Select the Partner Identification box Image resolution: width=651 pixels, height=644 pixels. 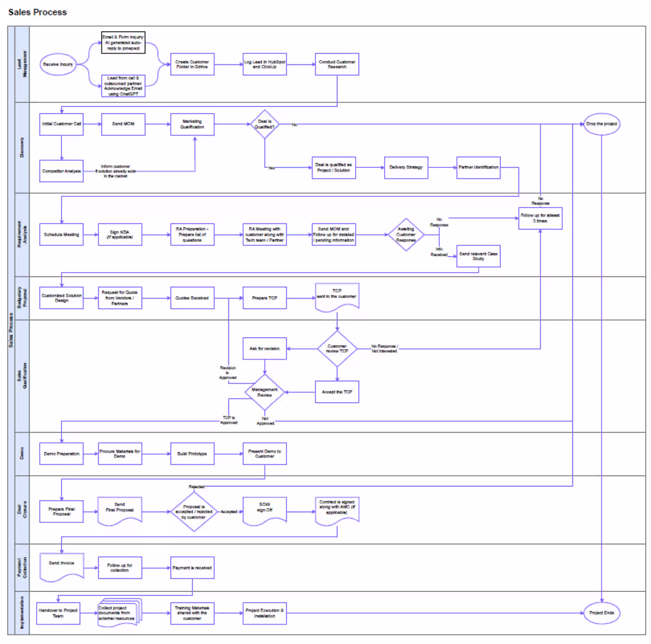pos(478,167)
